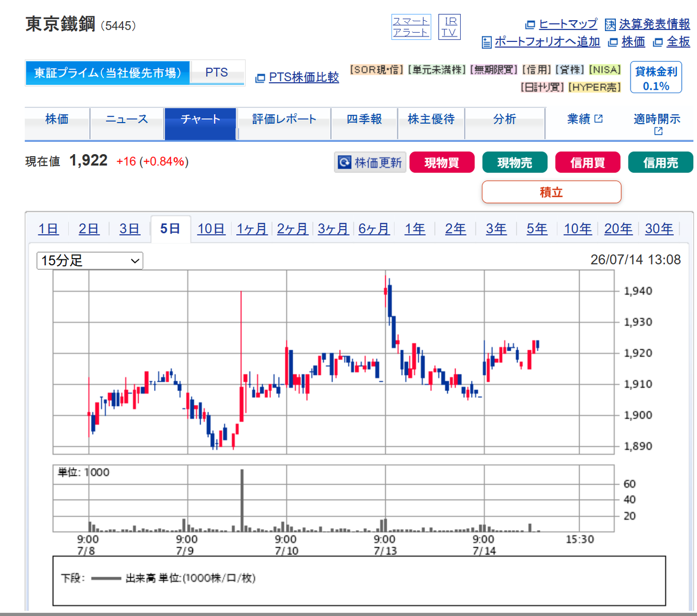Select the 5日 chart range
Screen dimensions: 697x616
tap(170, 229)
